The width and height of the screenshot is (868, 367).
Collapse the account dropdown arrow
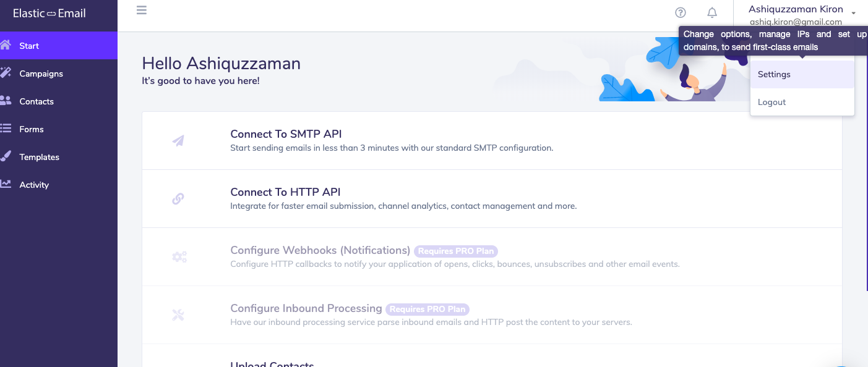tap(854, 13)
